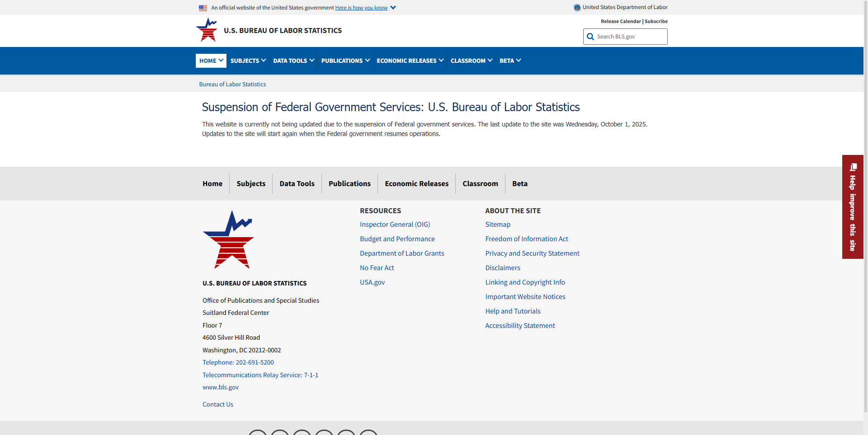The height and width of the screenshot is (435, 868).
Task: Open the Economic Releases dropdown menu
Action: [x=410, y=61]
